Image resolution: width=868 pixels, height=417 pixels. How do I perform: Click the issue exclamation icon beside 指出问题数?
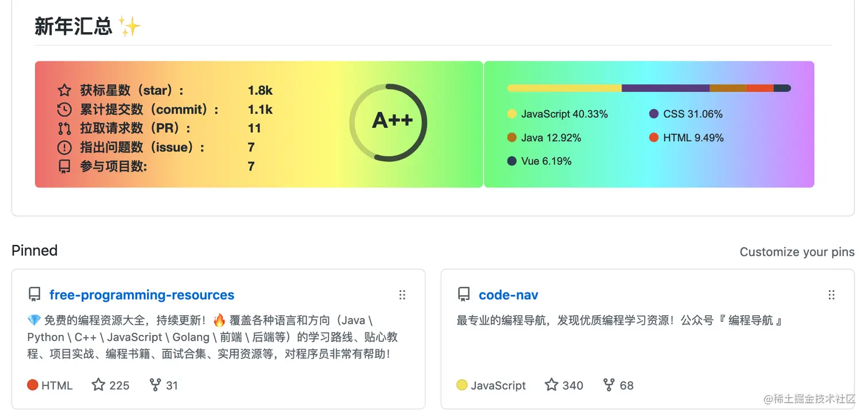(x=63, y=147)
